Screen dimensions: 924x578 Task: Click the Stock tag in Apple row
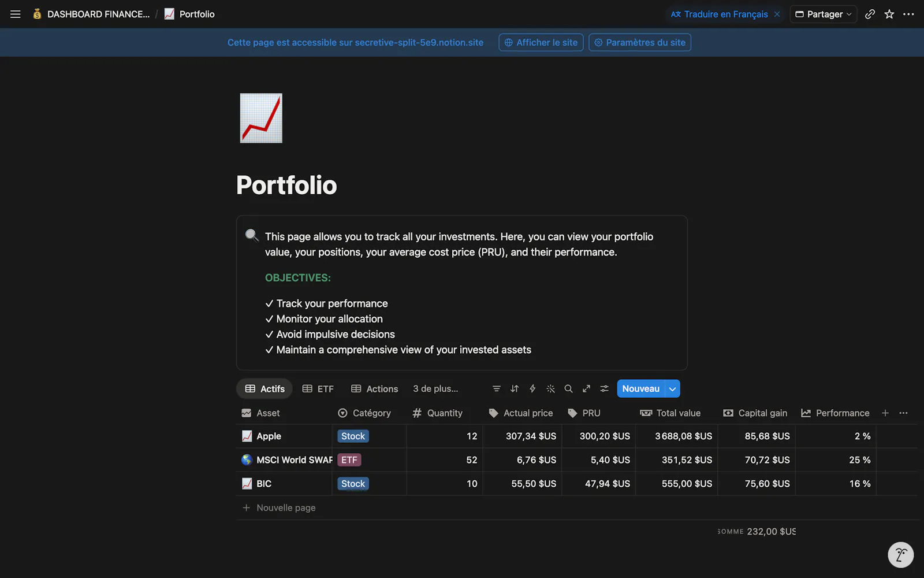[353, 436]
